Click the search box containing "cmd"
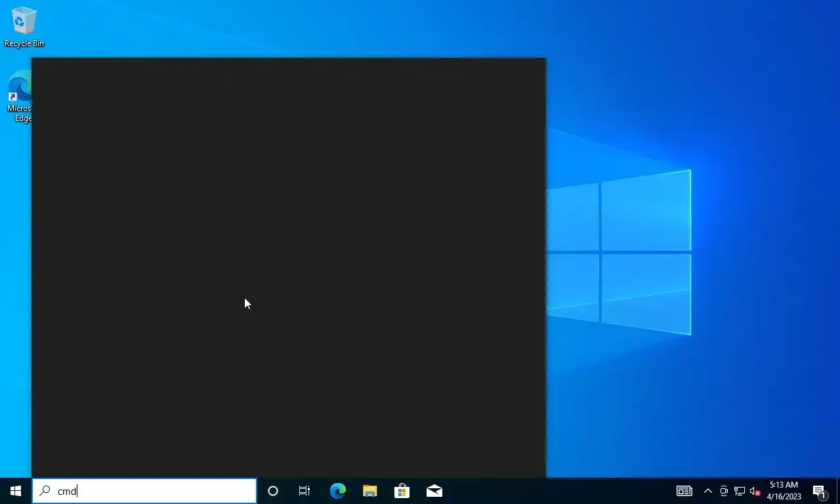 144,491
